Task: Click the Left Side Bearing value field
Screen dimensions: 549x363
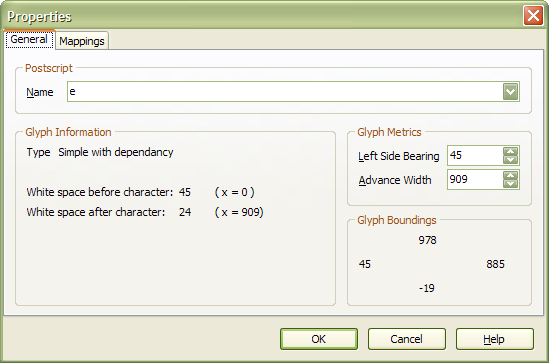Action: click(x=475, y=155)
